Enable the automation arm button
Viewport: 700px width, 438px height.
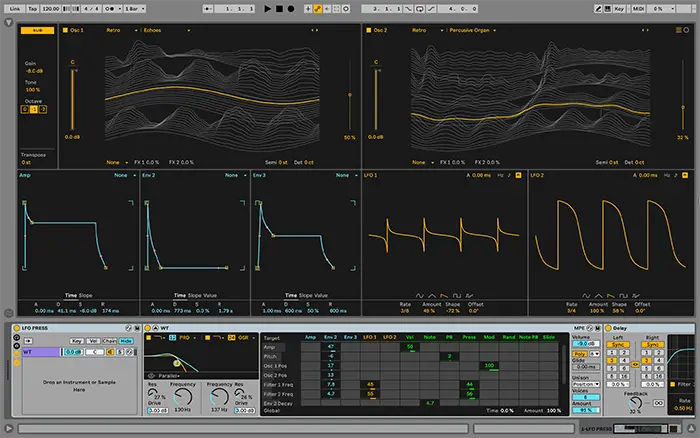point(317,8)
